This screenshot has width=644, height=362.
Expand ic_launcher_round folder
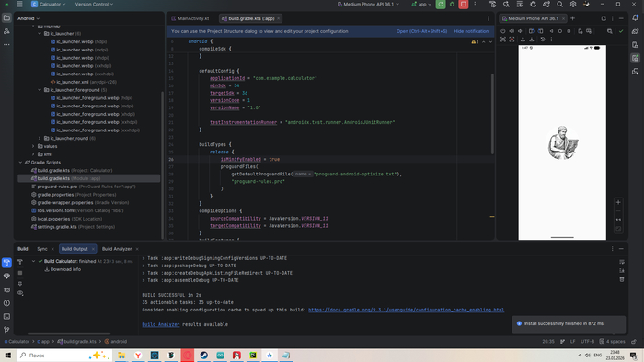pyautogui.click(x=40, y=138)
